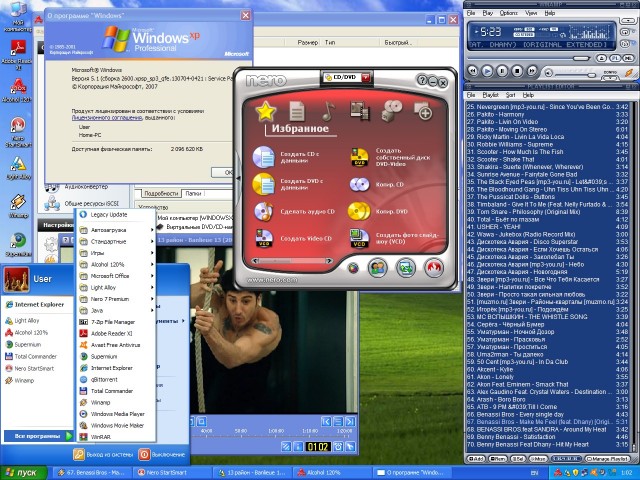
Task: Click Nero red flame burn button
Action: (433, 268)
